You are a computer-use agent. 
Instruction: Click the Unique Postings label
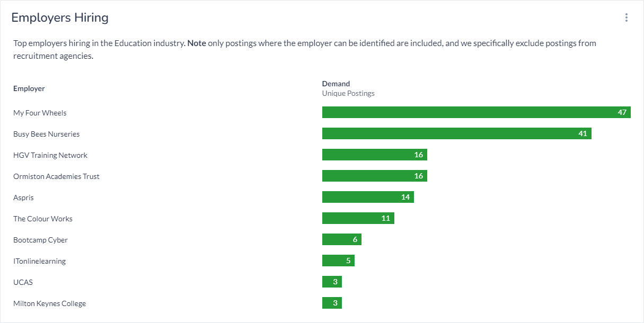[348, 93]
